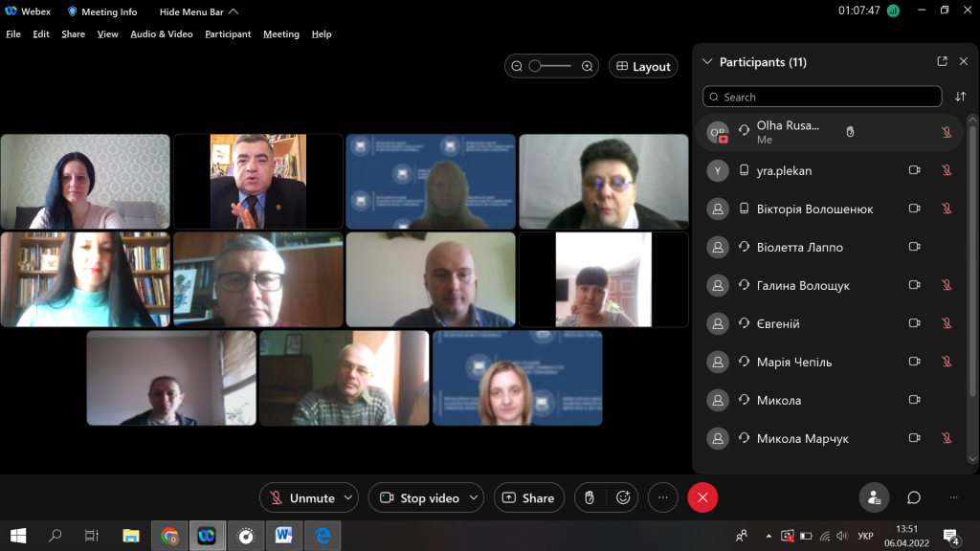
Task: Open the chat panel icon
Action: tap(914, 497)
